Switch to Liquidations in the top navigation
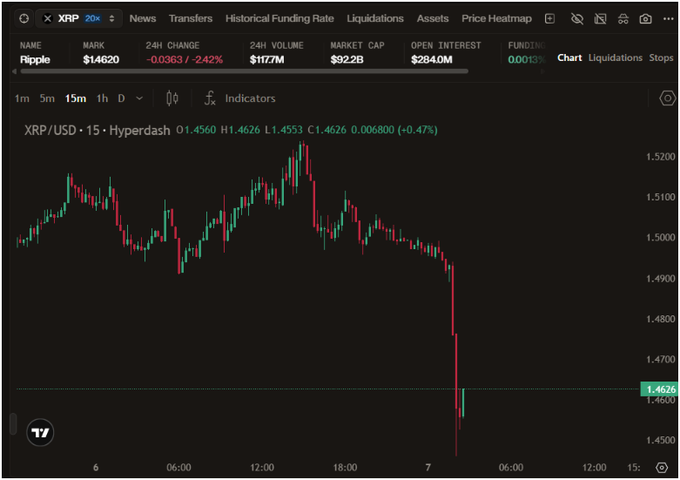The height and width of the screenshot is (480, 680). (375, 19)
